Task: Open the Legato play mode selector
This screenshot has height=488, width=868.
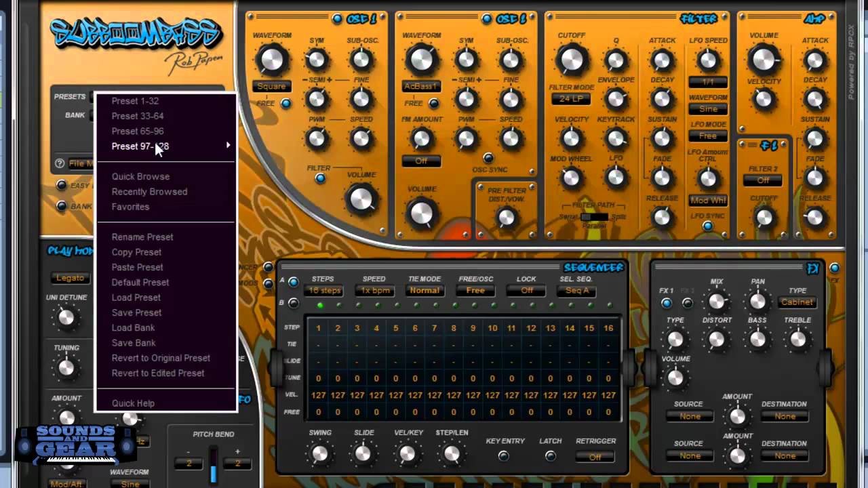Action: click(70, 278)
